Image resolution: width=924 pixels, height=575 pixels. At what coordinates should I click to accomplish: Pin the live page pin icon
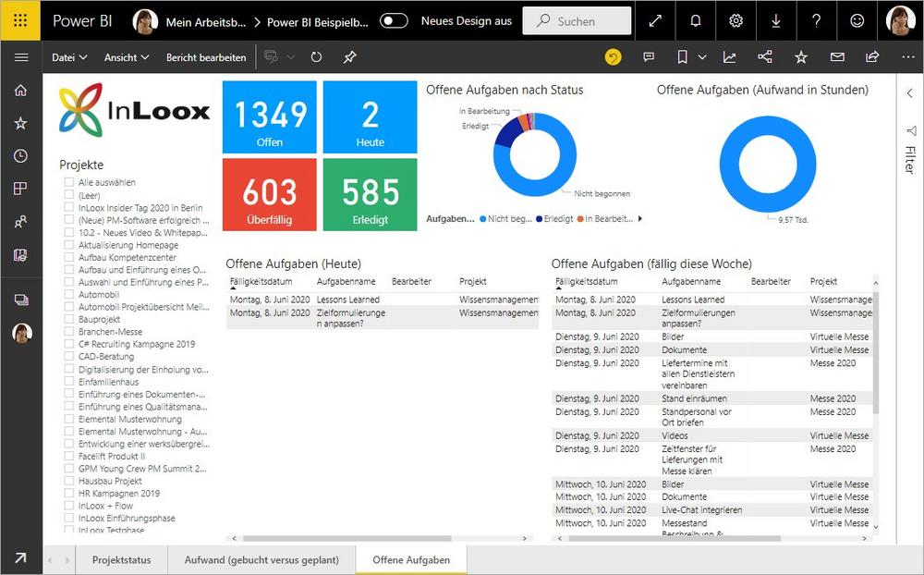click(x=350, y=57)
